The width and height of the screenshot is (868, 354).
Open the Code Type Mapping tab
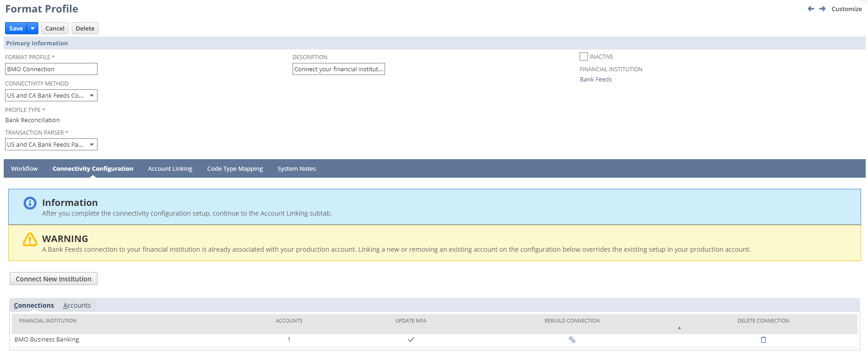point(235,169)
